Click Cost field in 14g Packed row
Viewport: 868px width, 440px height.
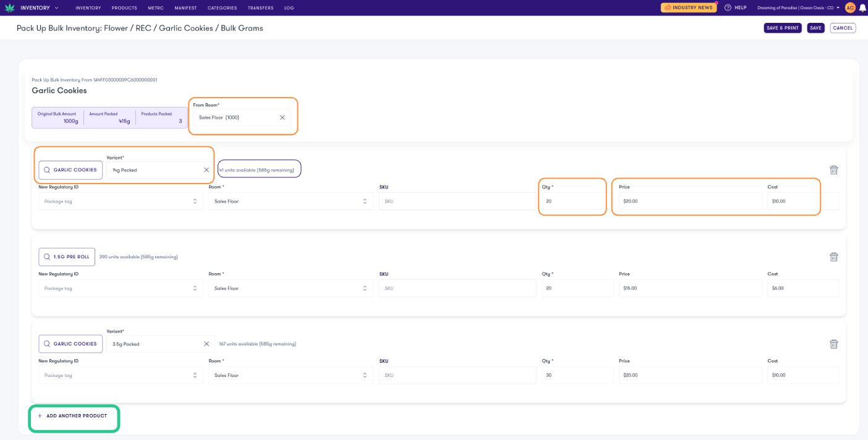click(x=803, y=201)
